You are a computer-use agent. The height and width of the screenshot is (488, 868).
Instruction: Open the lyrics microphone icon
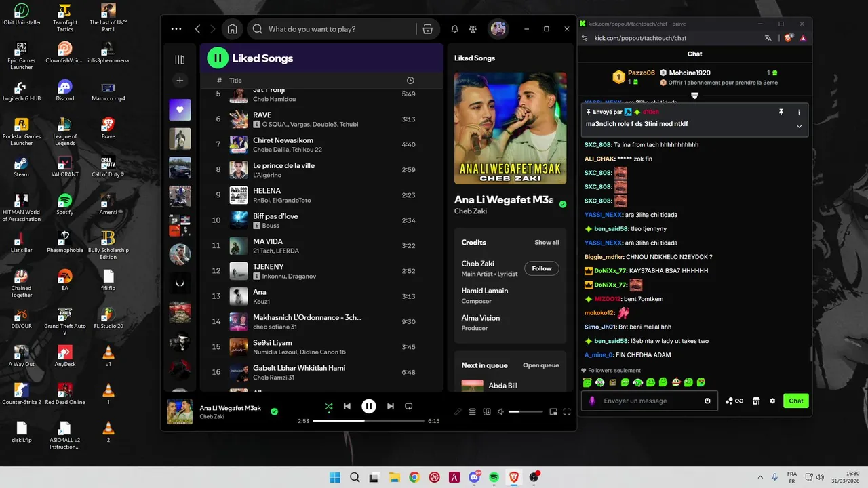(x=458, y=411)
